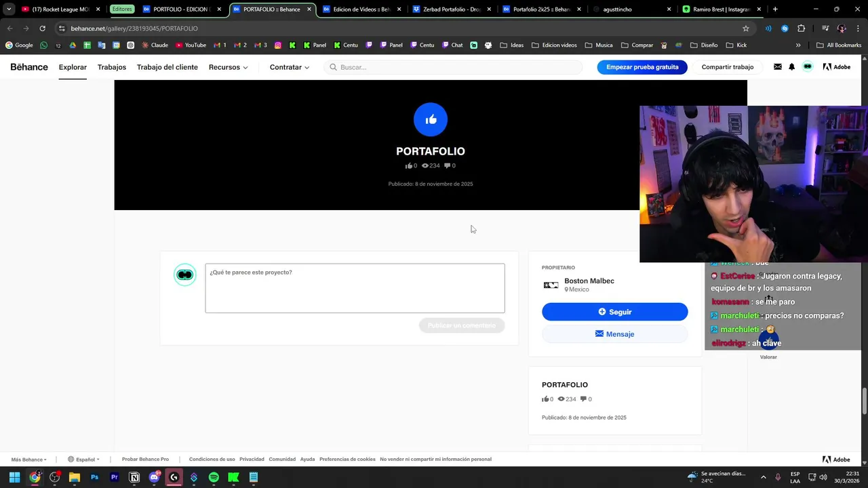The image size is (868, 488).
Task: Open the user profile avatar in Behance header
Action: [x=808, y=67]
